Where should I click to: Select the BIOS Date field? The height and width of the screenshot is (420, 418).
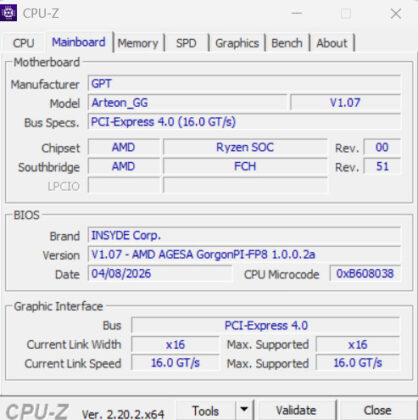(x=160, y=273)
